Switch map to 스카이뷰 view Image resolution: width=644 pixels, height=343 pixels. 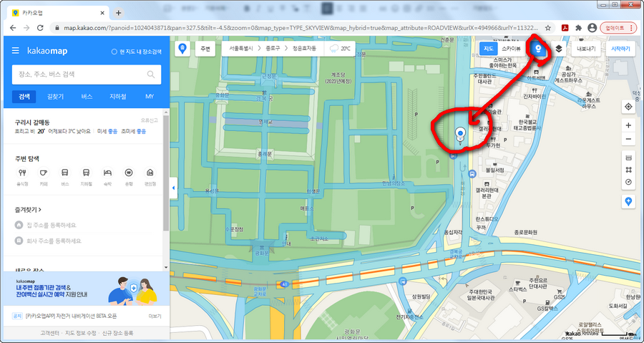pyautogui.click(x=512, y=49)
